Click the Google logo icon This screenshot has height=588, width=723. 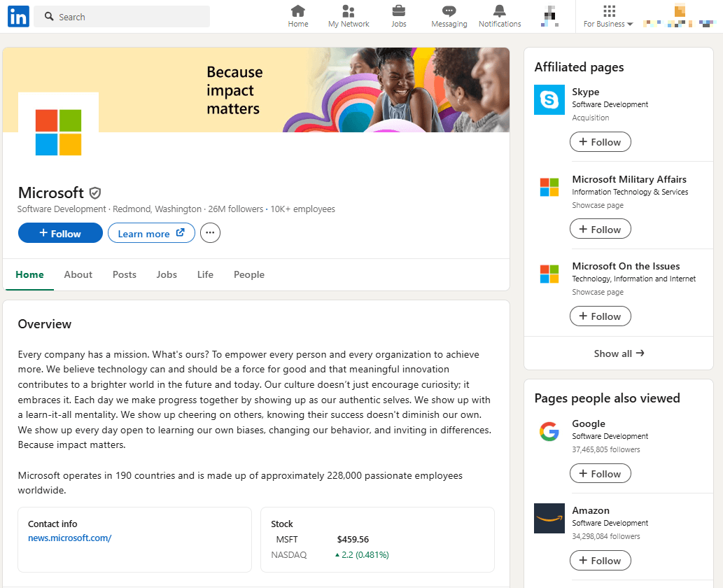(549, 431)
